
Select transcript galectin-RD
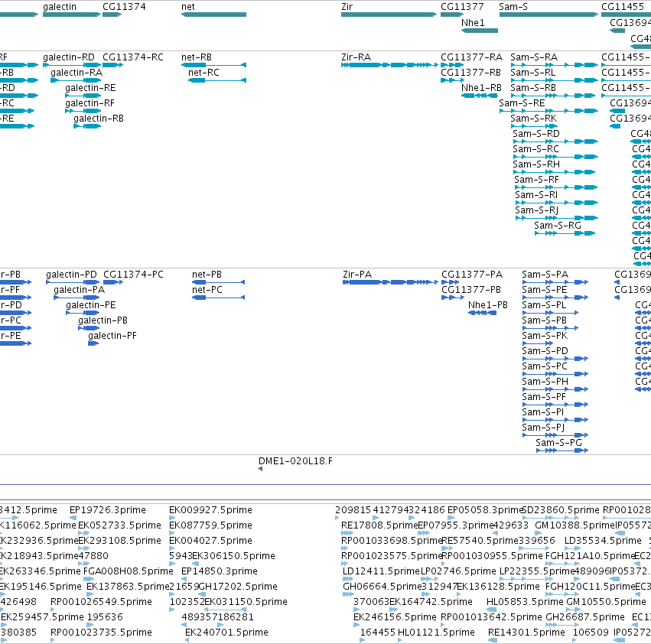pos(72,65)
